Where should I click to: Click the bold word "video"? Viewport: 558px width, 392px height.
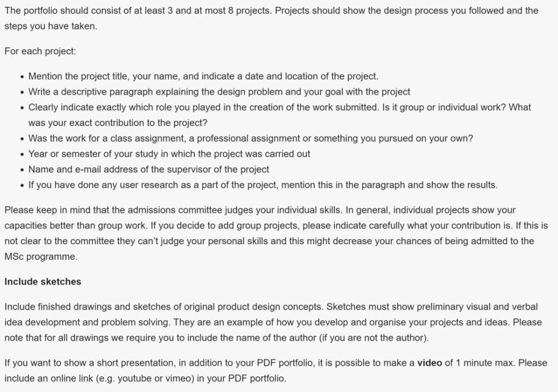click(x=430, y=363)
